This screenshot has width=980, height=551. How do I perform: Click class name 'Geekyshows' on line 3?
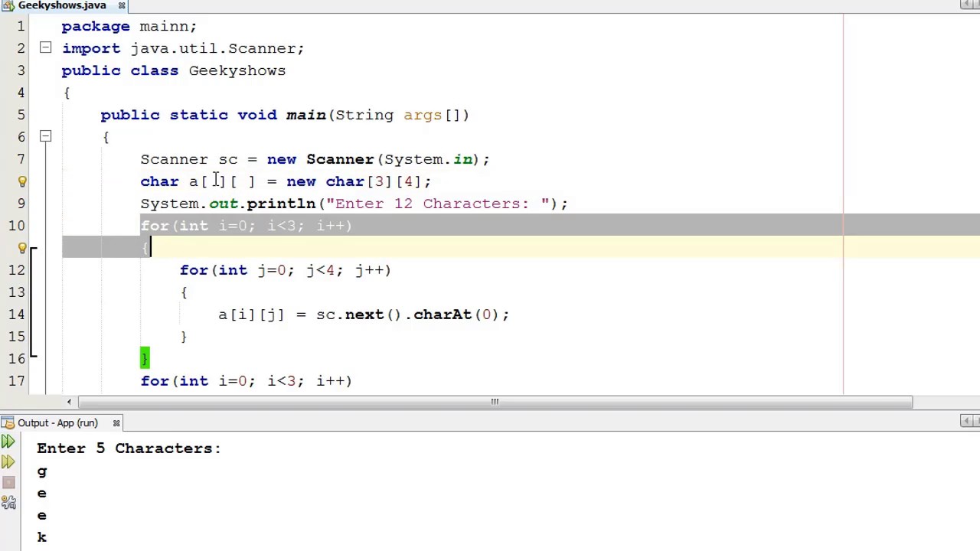point(237,70)
